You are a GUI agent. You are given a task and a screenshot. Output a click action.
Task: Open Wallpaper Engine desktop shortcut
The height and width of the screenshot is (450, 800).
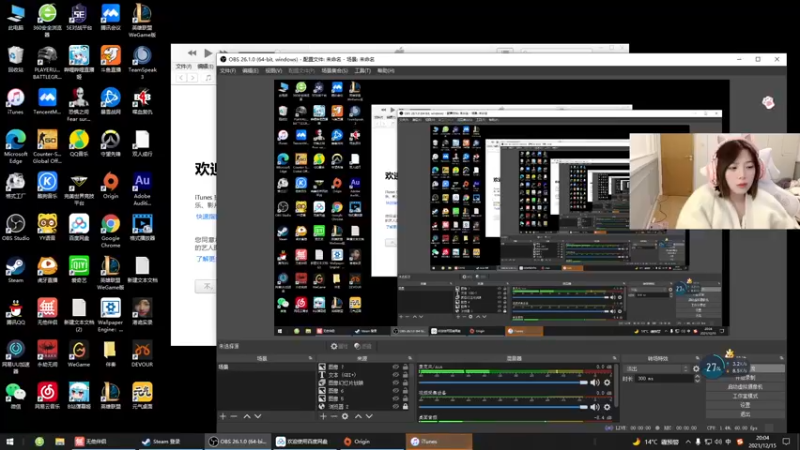pos(110,315)
